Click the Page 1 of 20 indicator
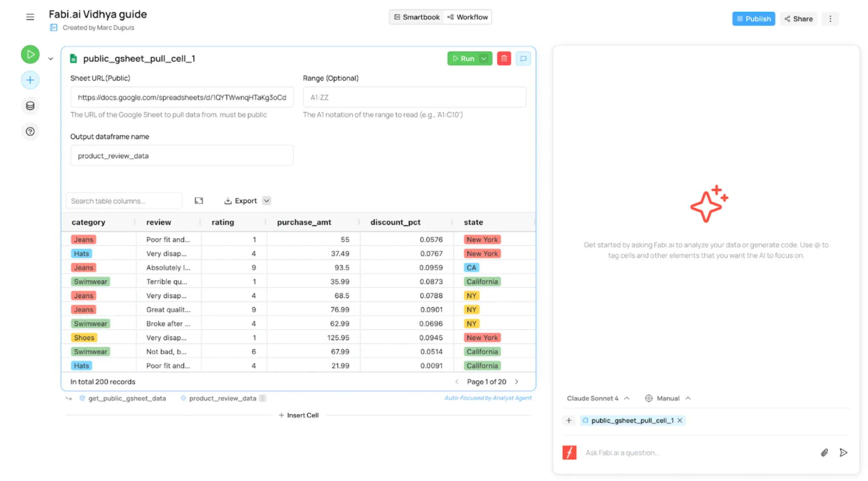Image resolution: width=868 pixels, height=481 pixels. coord(487,381)
